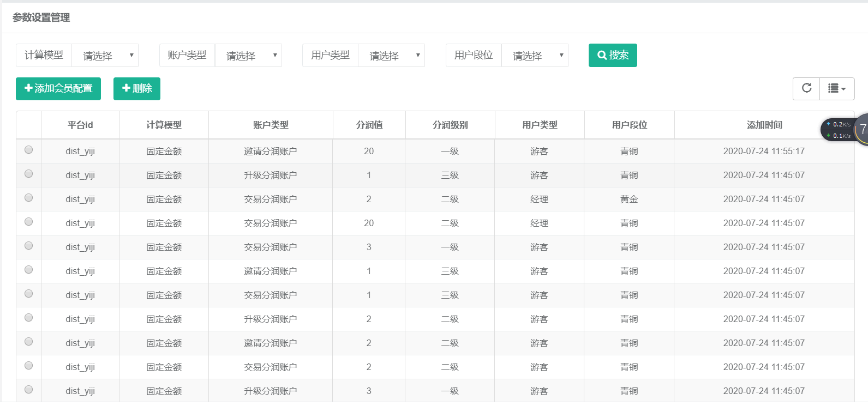868x406 pixels.
Task: Select radio for 升级分润账户 二级 row
Action: (x=29, y=318)
